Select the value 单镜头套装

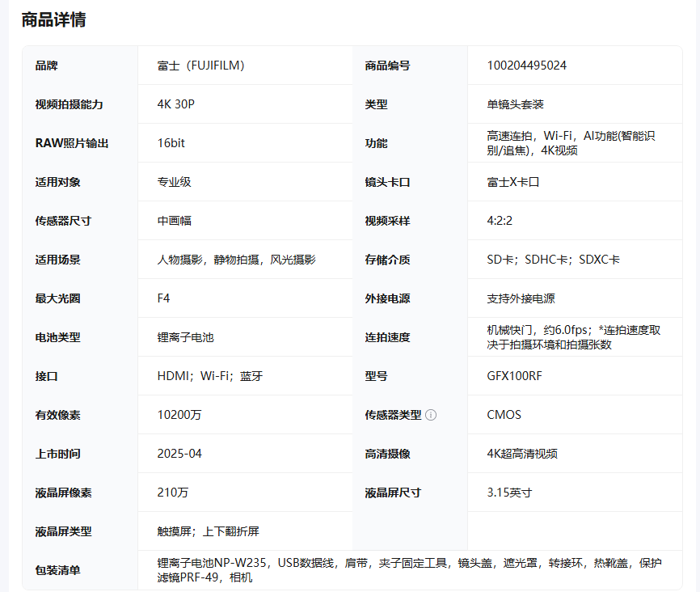515,104
